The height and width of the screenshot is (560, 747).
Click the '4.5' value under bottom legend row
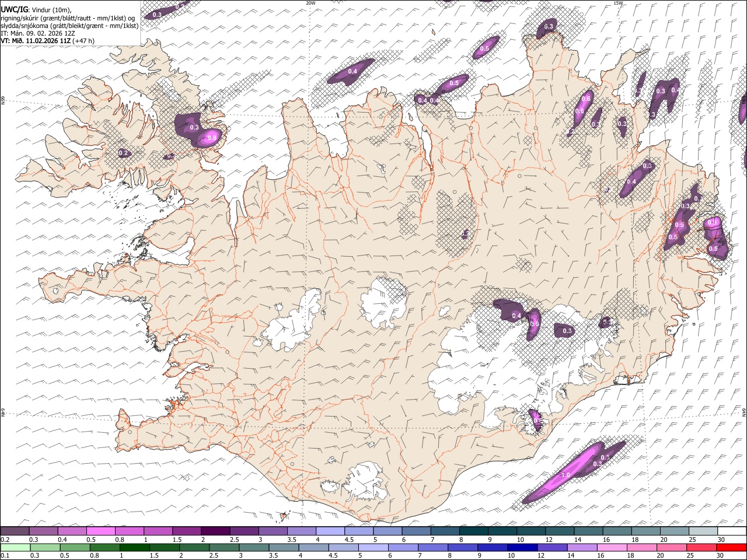click(333, 556)
